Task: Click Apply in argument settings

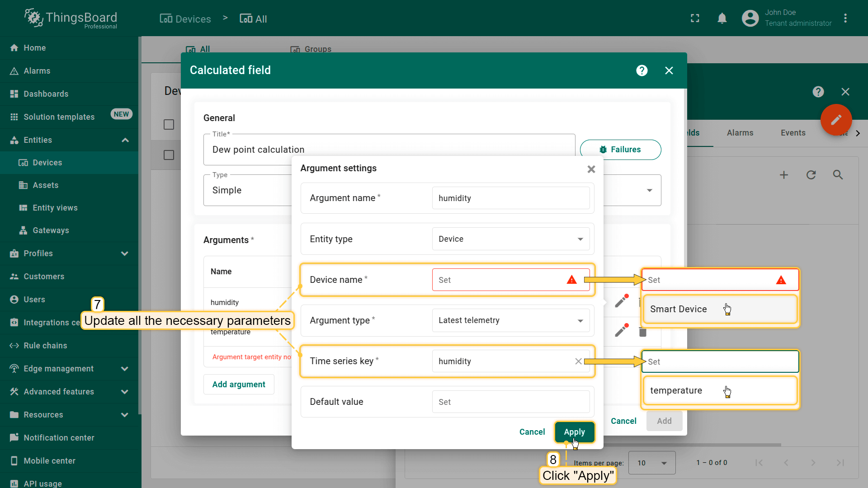Action: (574, 432)
